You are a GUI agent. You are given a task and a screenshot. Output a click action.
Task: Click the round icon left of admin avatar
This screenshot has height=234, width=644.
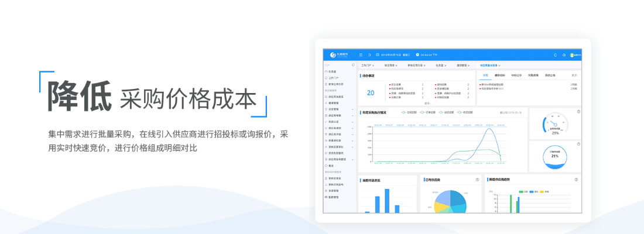click(564, 54)
